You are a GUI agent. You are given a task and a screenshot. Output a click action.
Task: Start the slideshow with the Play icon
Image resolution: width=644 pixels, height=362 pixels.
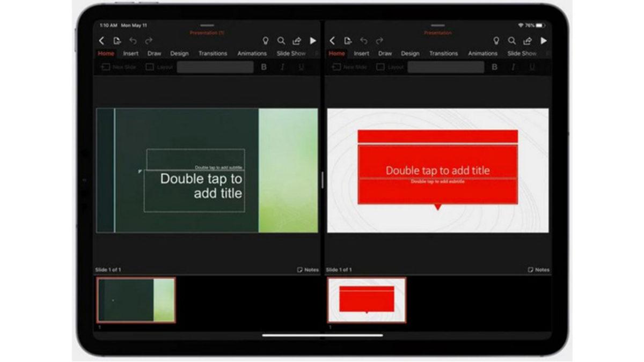coord(313,40)
